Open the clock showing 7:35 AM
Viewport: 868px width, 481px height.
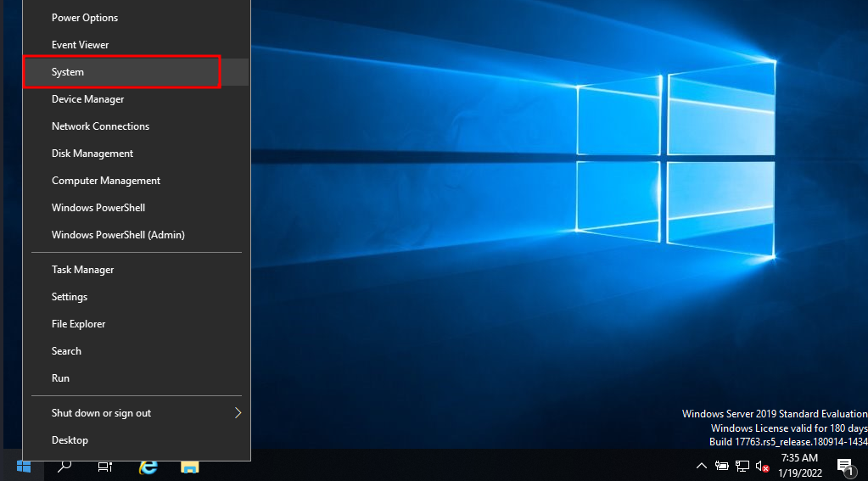click(x=800, y=466)
